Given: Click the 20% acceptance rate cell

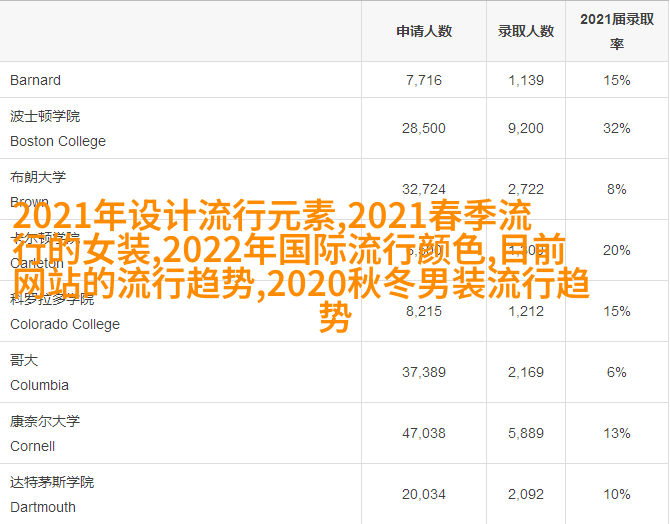Looking at the screenshot, I should click(617, 250).
